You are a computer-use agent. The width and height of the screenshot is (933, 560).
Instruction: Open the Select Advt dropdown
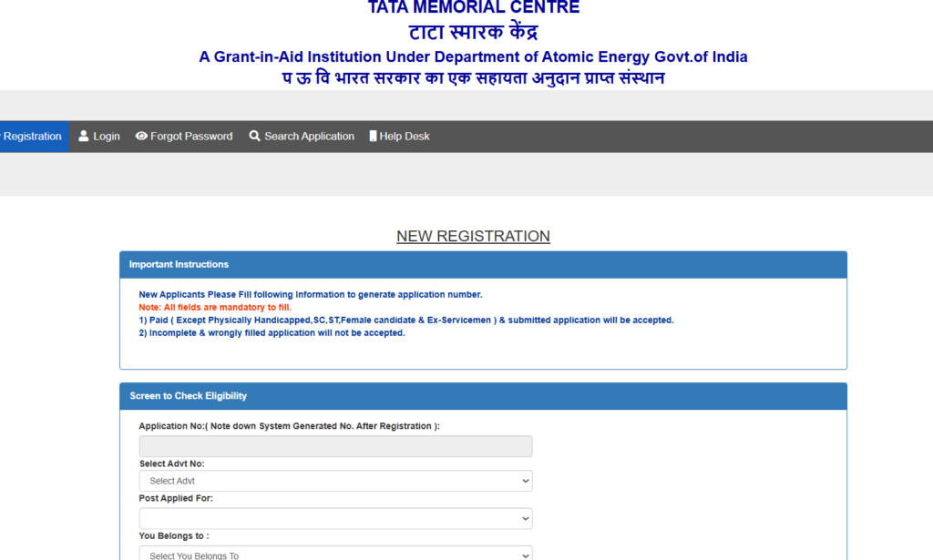click(335, 481)
